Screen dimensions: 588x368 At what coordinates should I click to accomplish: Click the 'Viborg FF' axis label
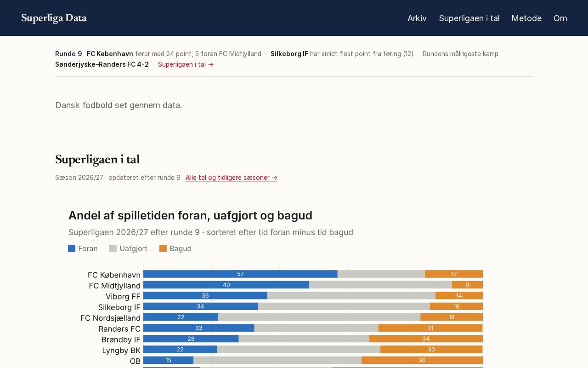point(123,296)
